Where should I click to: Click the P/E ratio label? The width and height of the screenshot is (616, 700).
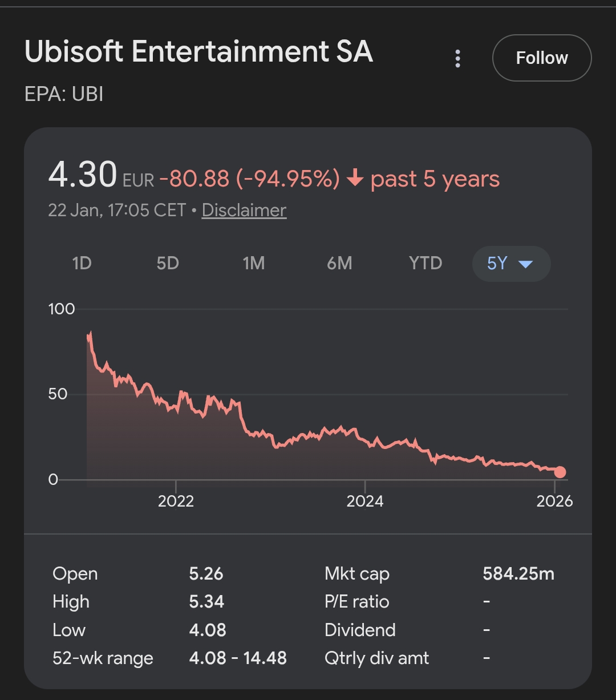[357, 601]
